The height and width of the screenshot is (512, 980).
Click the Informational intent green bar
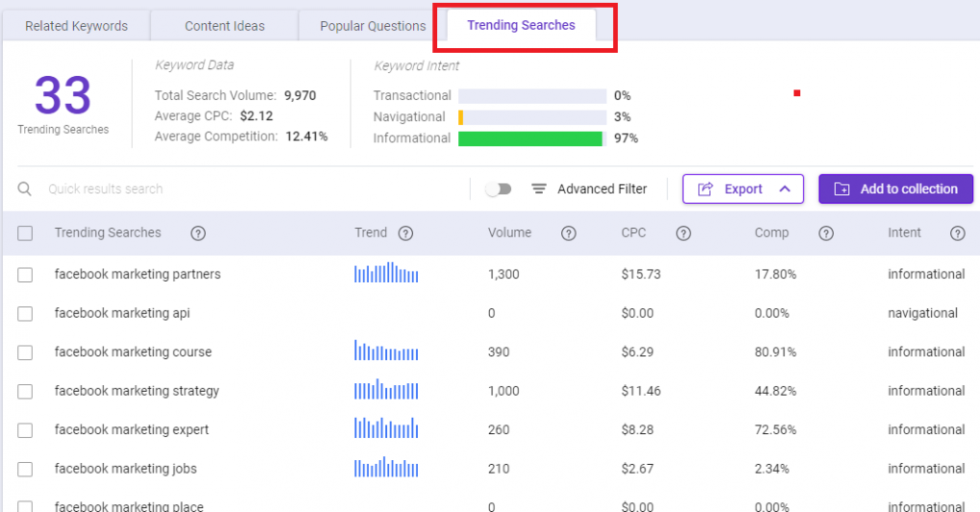coord(530,139)
